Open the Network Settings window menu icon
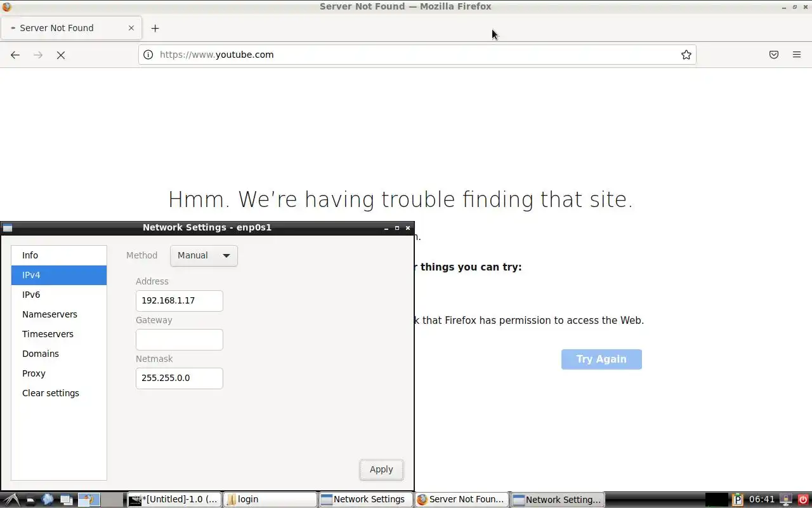 click(x=8, y=228)
